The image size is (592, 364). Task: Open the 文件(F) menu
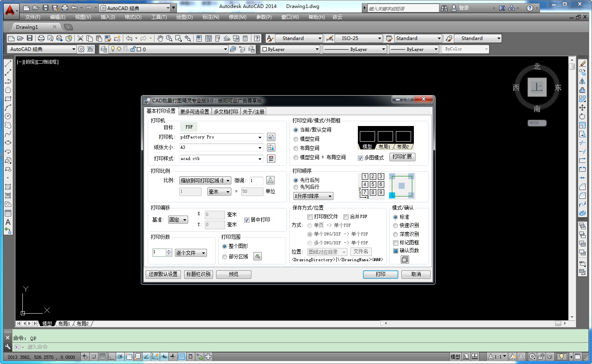click(33, 17)
